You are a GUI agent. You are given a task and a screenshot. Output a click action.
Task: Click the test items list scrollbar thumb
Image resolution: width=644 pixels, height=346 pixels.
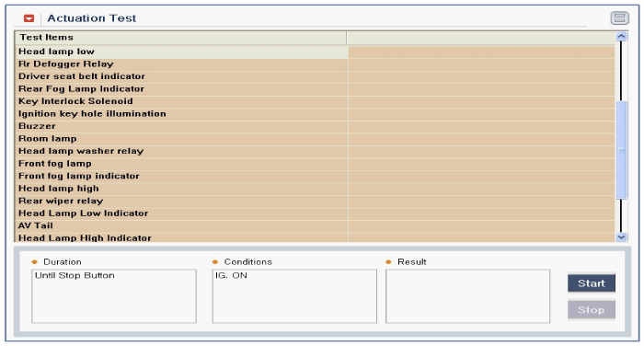click(x=621, y=150)
